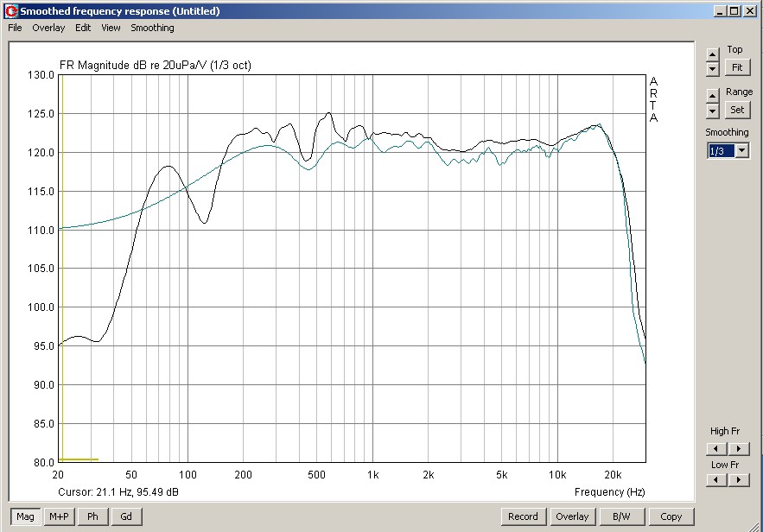Click the 1k frequency axis label
Screen dimensions: 763x532
(372, 475)
